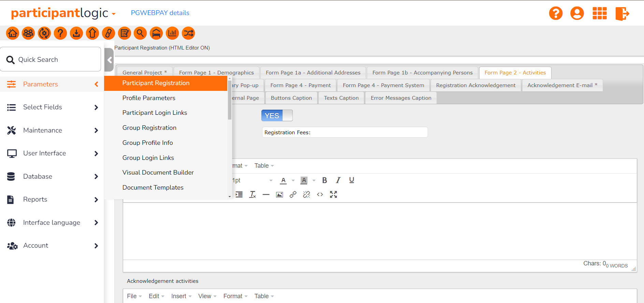Screen dimensions: 644x303
Task: Toggle the YES switch off
Action: pyautogui.click(x=277, y=116)
